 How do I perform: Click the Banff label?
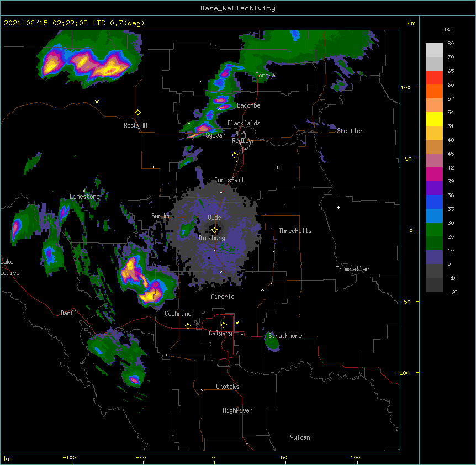(x=68, y=313)
